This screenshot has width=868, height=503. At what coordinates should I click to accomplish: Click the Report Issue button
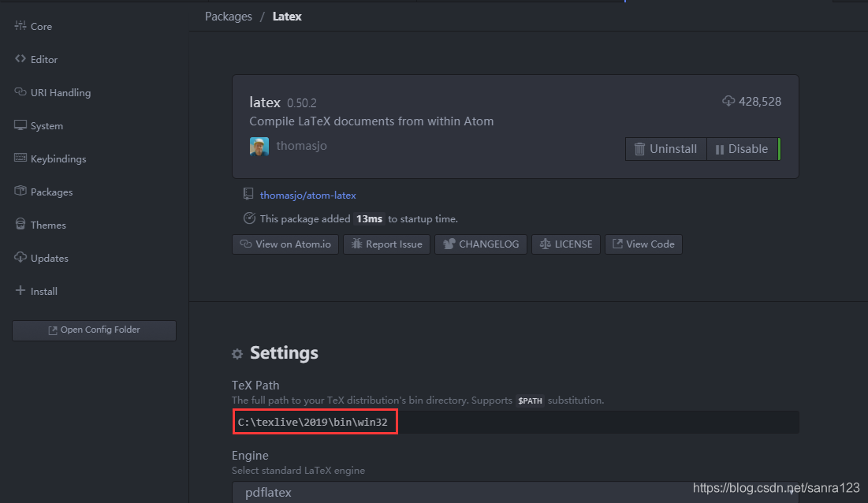point(386,244)
